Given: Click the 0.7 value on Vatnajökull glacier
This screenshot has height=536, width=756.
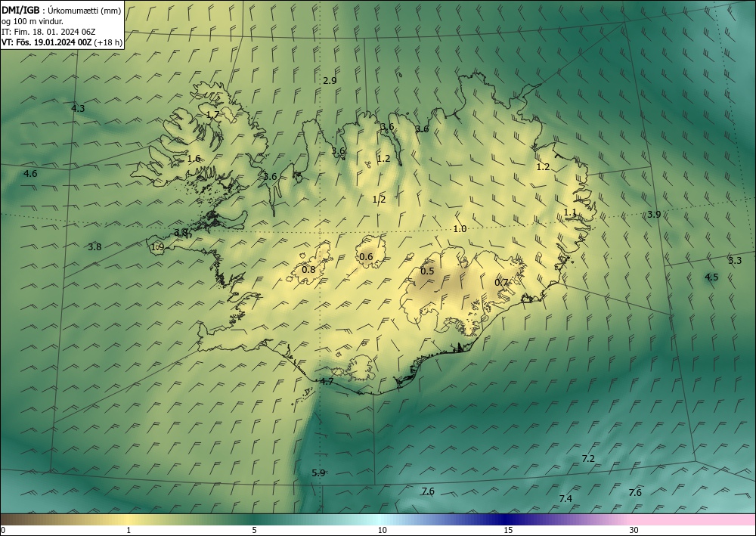Looking at the screenshot, I should pos(502,282).
